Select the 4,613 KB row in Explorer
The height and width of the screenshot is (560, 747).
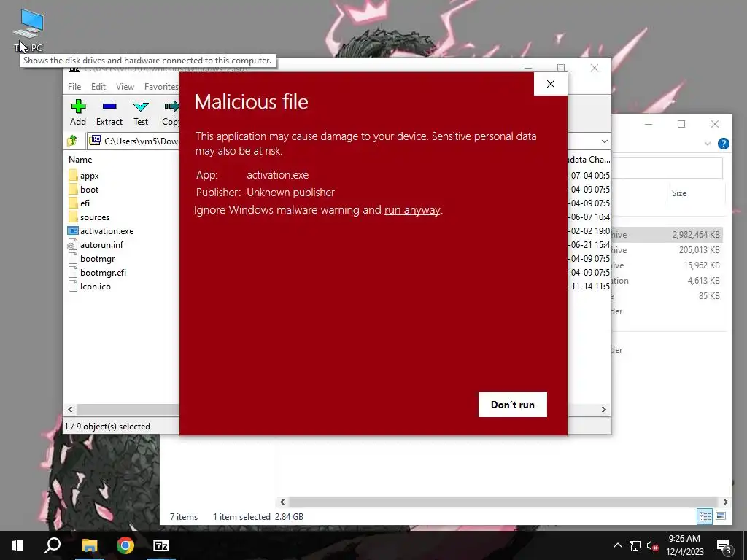click(x=667, y=280)
